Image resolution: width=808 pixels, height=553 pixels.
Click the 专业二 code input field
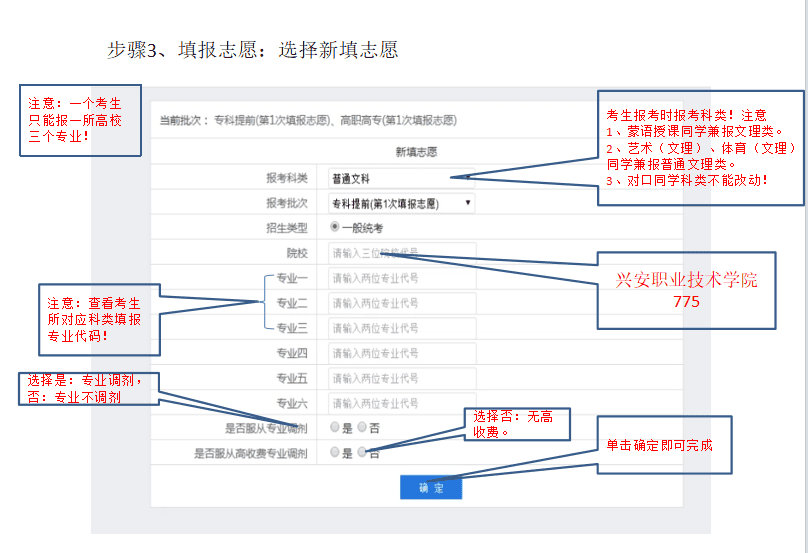click(402, 303)
